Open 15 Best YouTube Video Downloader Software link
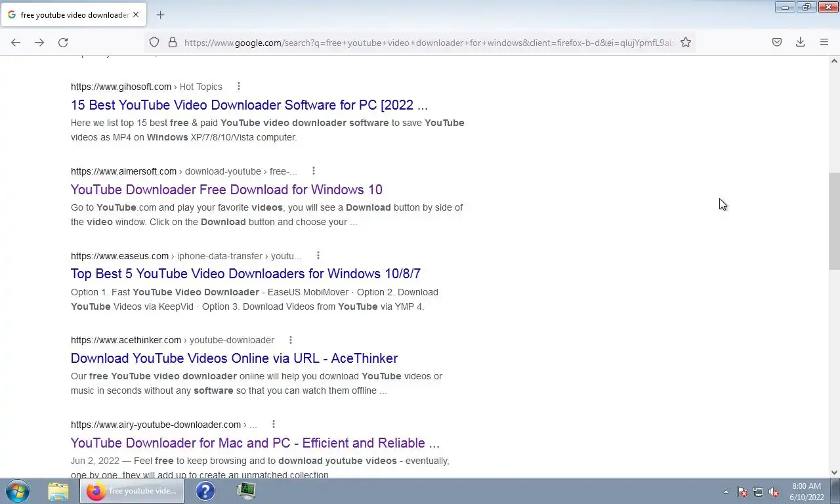The width and height of the screenshot is (840, 504). click(x=249, y=105)
